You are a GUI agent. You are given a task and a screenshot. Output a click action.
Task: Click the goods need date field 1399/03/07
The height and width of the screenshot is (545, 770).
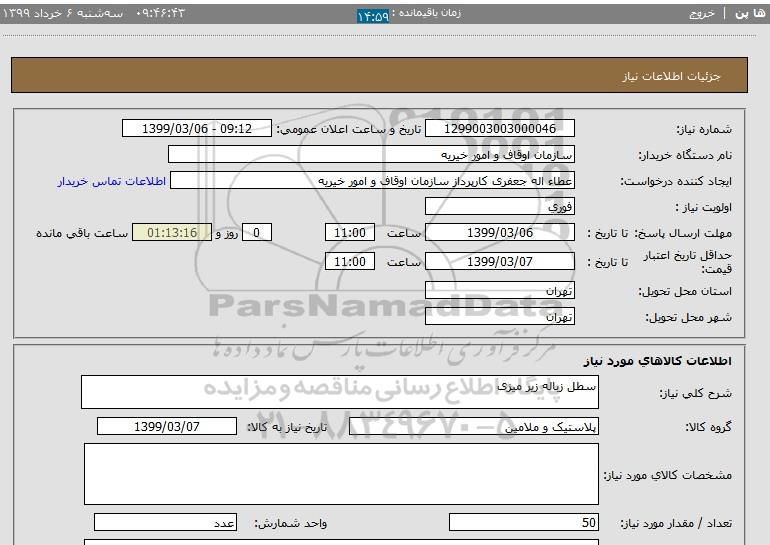point(167,426)
